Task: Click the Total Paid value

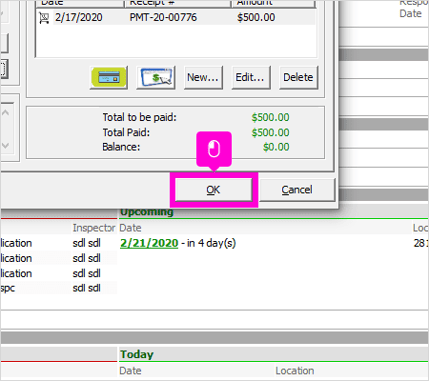Action: click(x=270, y=132)
